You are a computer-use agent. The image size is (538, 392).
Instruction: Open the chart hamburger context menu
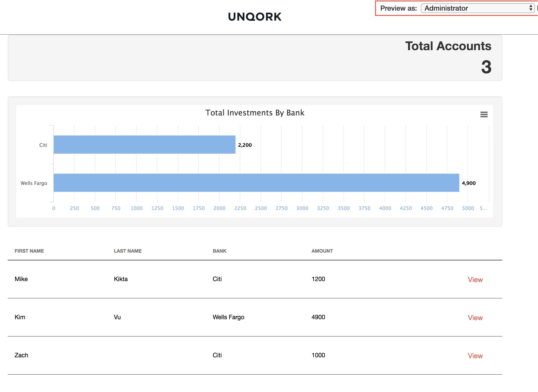click(484, 114)
